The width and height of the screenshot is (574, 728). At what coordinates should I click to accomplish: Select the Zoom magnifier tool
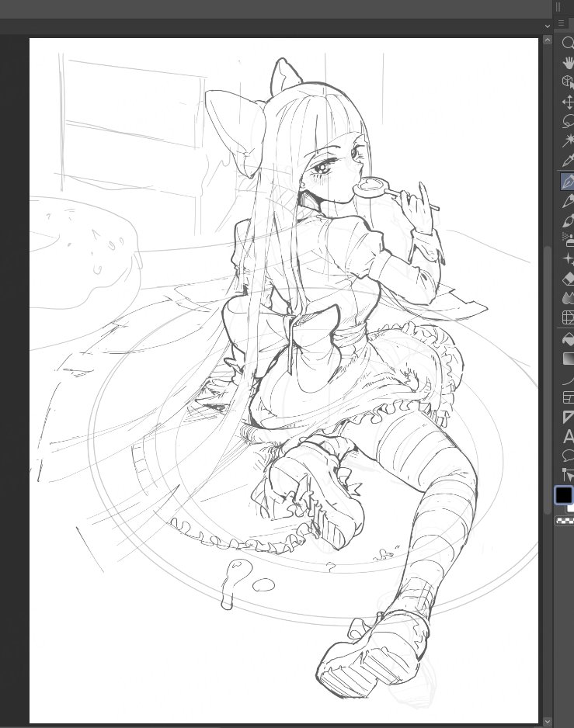tap(568, 43)
